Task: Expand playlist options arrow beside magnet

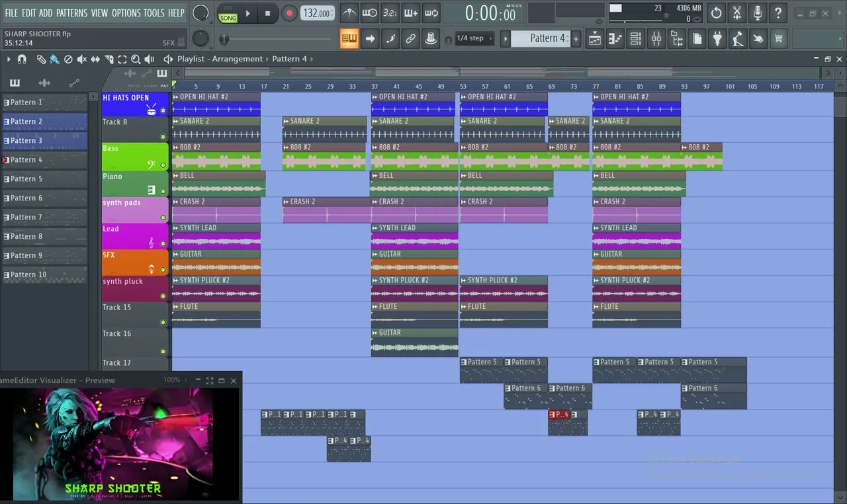Action: click(9, 60)
